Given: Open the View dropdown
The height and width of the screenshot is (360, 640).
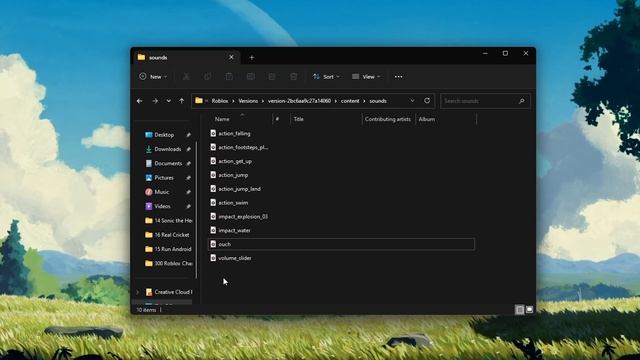Looking at the screenshot, I should (x=366, y=77).
